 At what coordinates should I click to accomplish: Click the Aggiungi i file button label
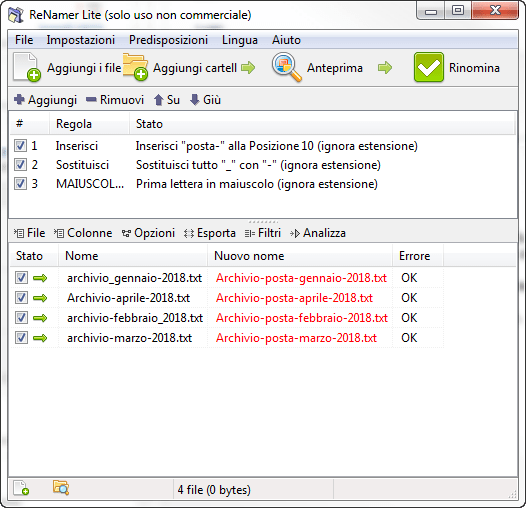point(84,68)
